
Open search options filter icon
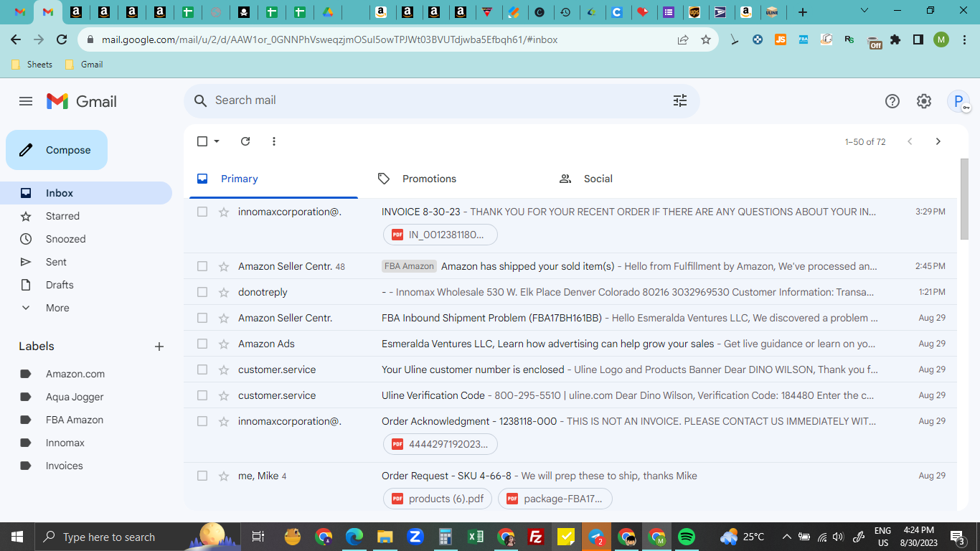680,100
